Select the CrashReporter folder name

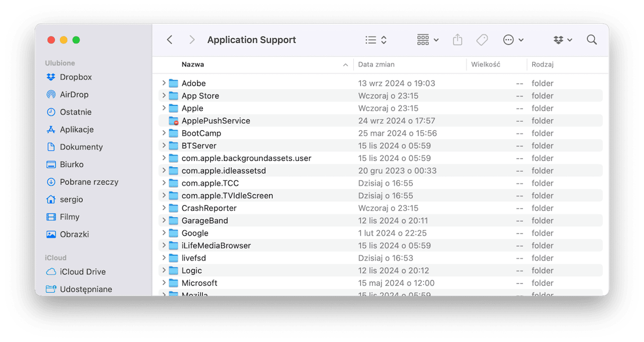tap(209, 208)
